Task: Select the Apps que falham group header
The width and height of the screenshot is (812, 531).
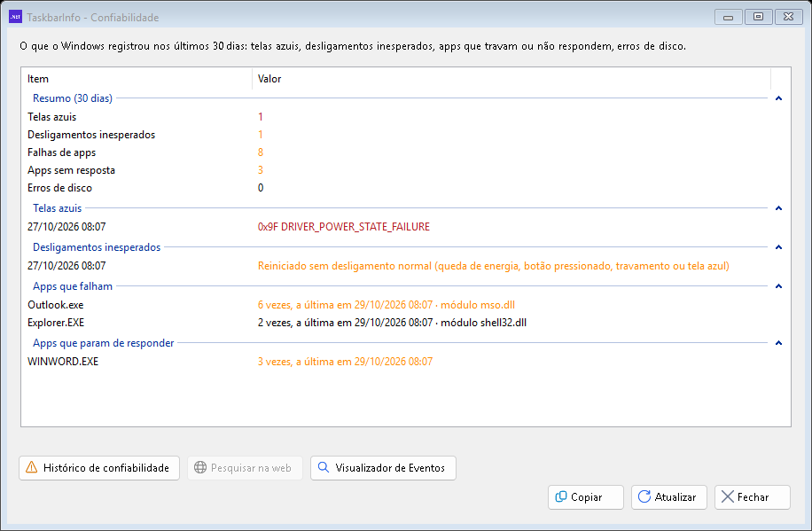Action: coord(73,286)
